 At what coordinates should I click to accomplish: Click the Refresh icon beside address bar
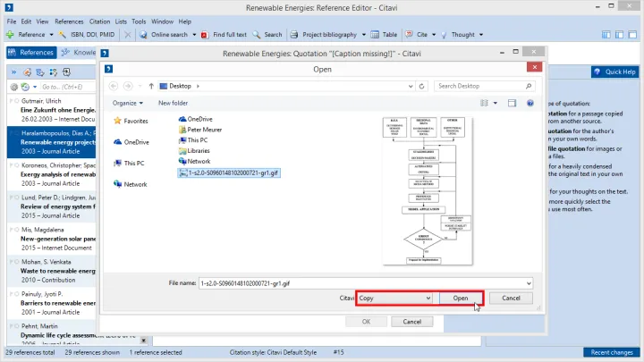pos(421,86)
